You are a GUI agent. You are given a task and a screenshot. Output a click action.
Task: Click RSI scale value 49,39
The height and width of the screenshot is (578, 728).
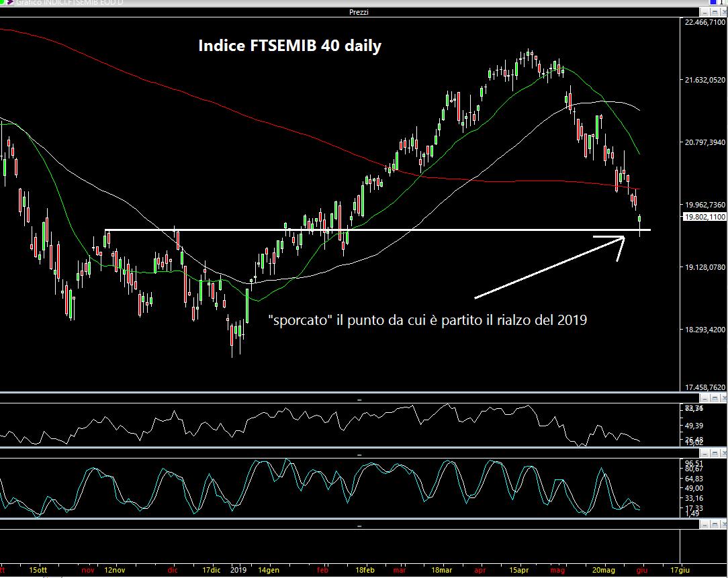[x=694, y=426]
